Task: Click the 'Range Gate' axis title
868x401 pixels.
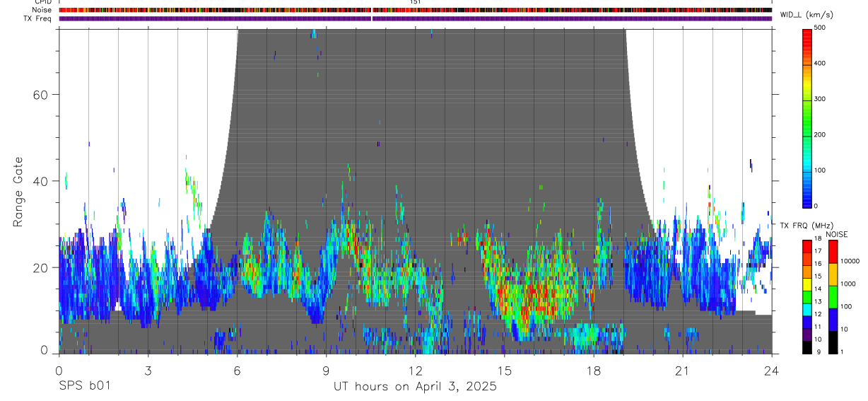Action: click(17, 192)
